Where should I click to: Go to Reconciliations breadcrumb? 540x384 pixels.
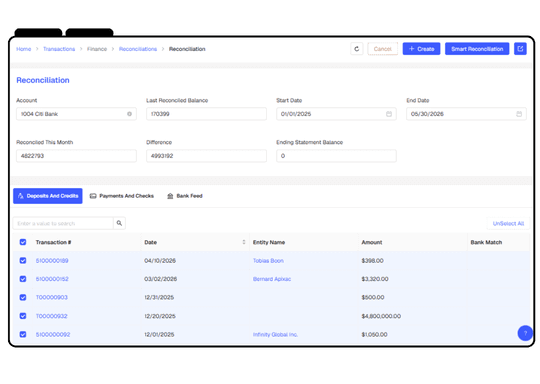[138, 49]
